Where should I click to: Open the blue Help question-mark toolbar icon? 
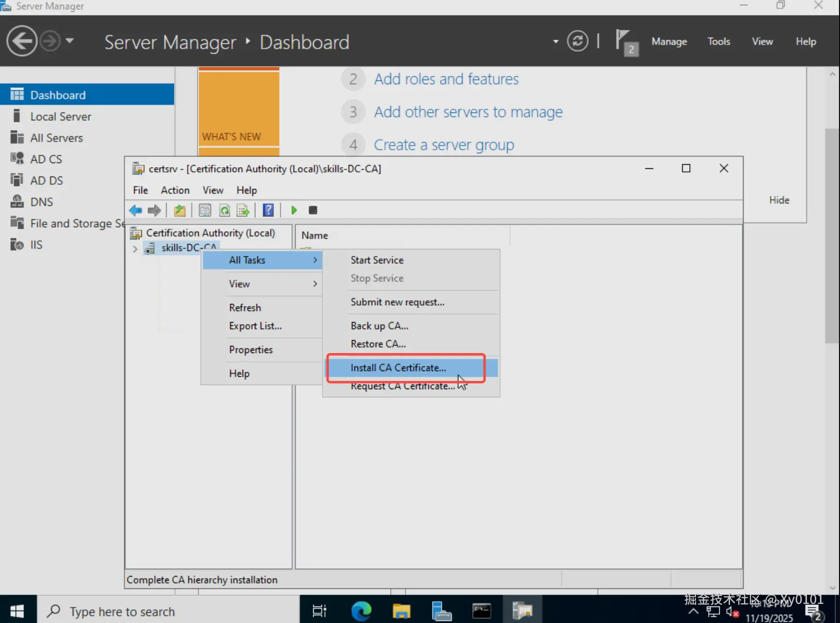[x=268, y=210]
